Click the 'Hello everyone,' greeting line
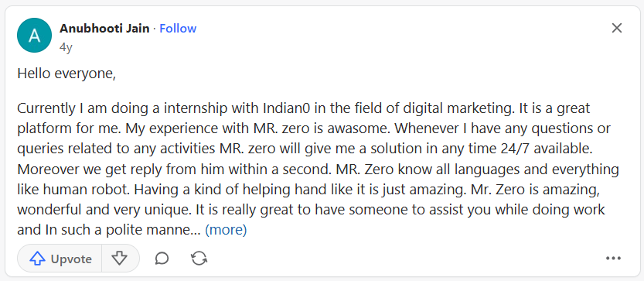The width and height of the screenshot is (644, 281). tap(66, 74)
